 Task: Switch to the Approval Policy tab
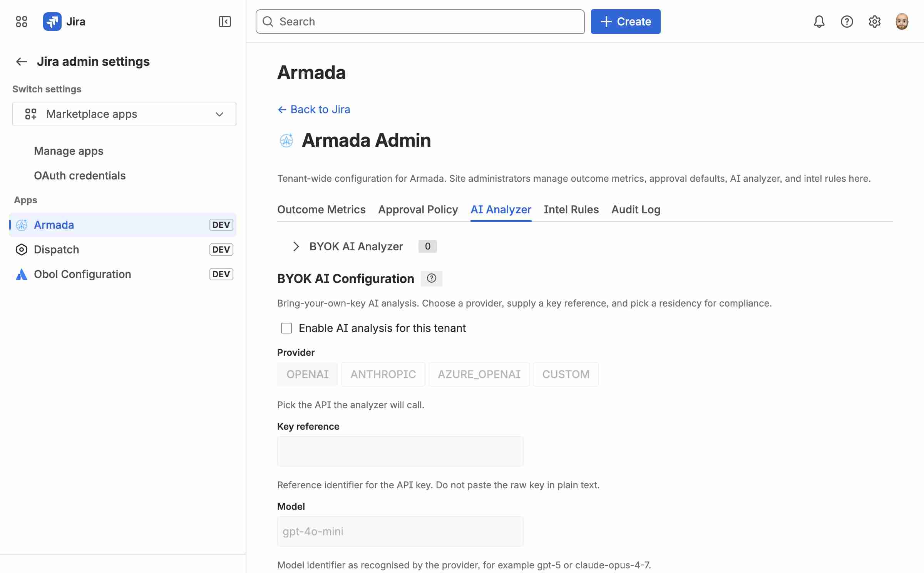(418, 209)
